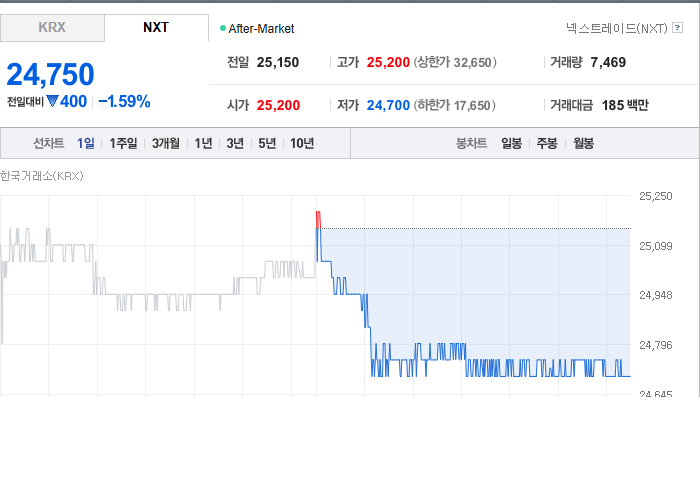Click the down-arrow change indicator icon
Image resolution: width=700 pixels, height=490 pixels.
[52, 101]
